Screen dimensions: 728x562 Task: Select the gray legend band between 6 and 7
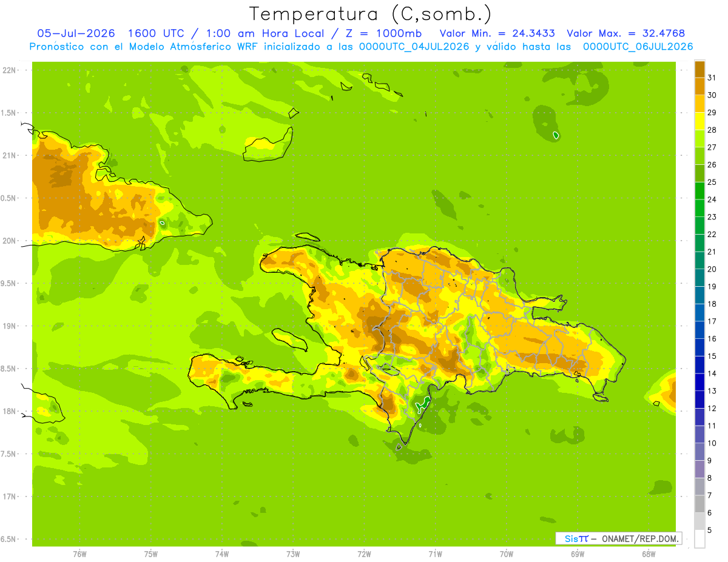click(x=699, y=504)
